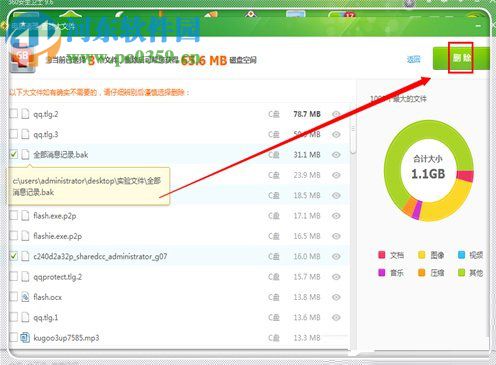Minimize the large files window
The image size is (496, 365).
478,26
